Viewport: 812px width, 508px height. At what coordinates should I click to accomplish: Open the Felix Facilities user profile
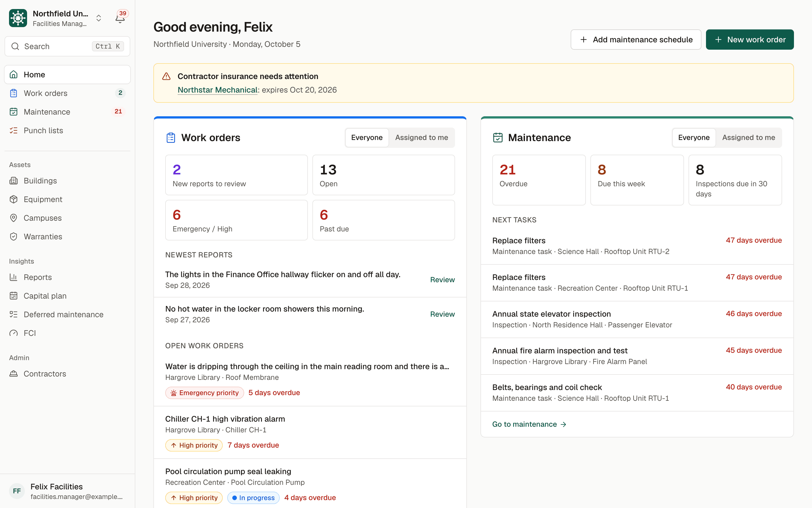pyautogui.click(x=67, y=491)
